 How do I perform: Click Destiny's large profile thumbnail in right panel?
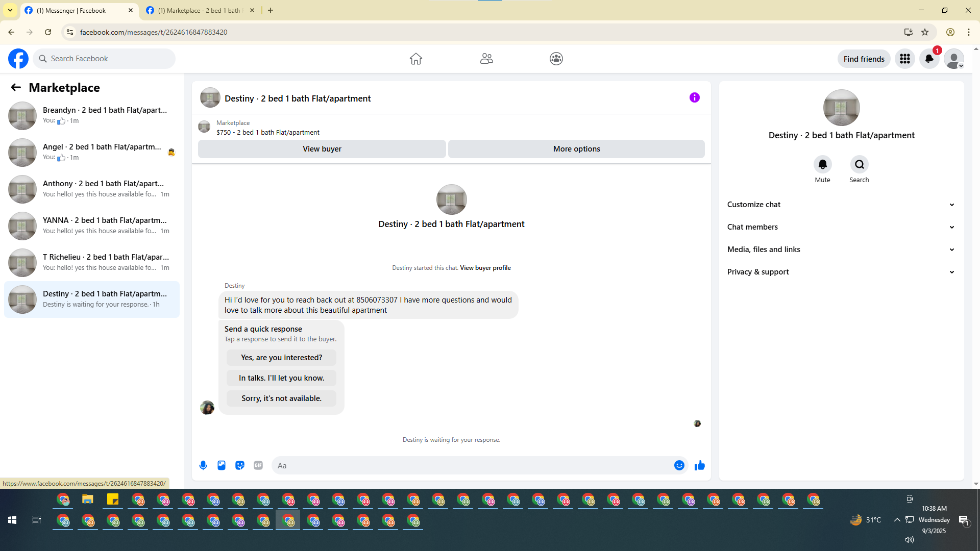pos(842,108)
